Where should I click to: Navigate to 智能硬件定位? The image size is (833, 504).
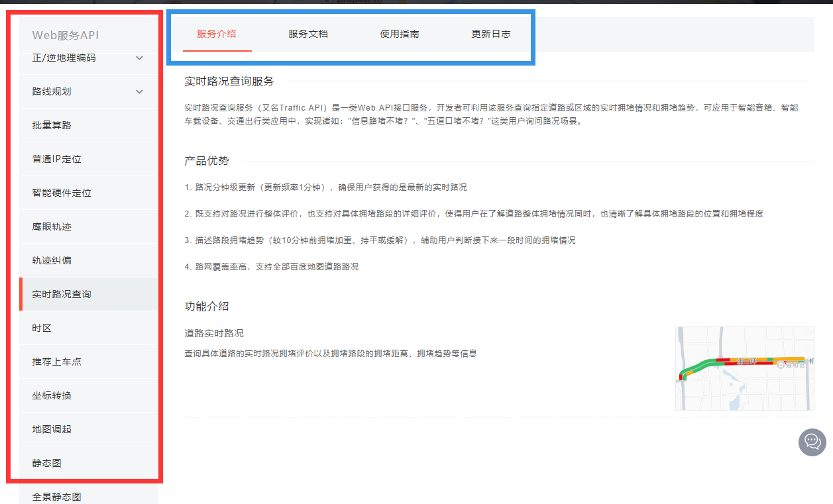60,193
